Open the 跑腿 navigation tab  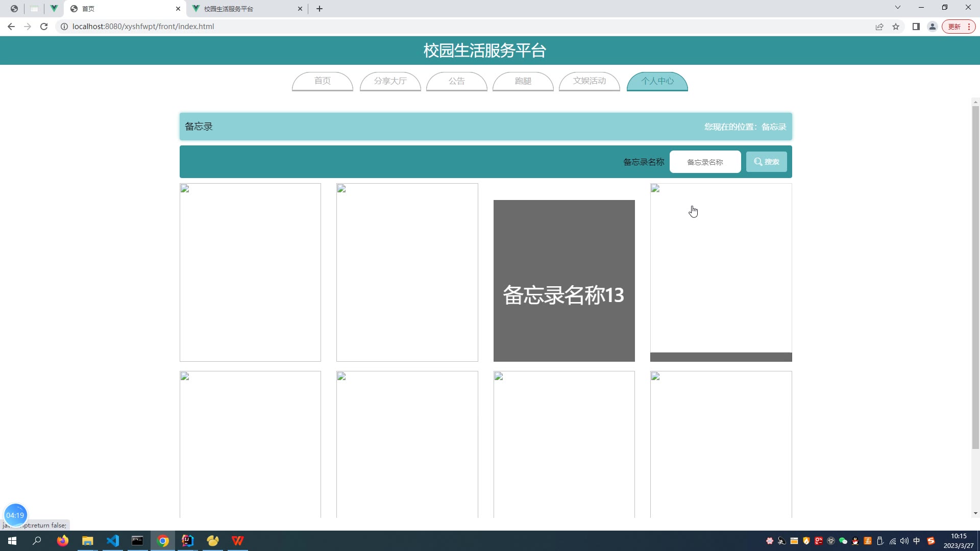523,81
